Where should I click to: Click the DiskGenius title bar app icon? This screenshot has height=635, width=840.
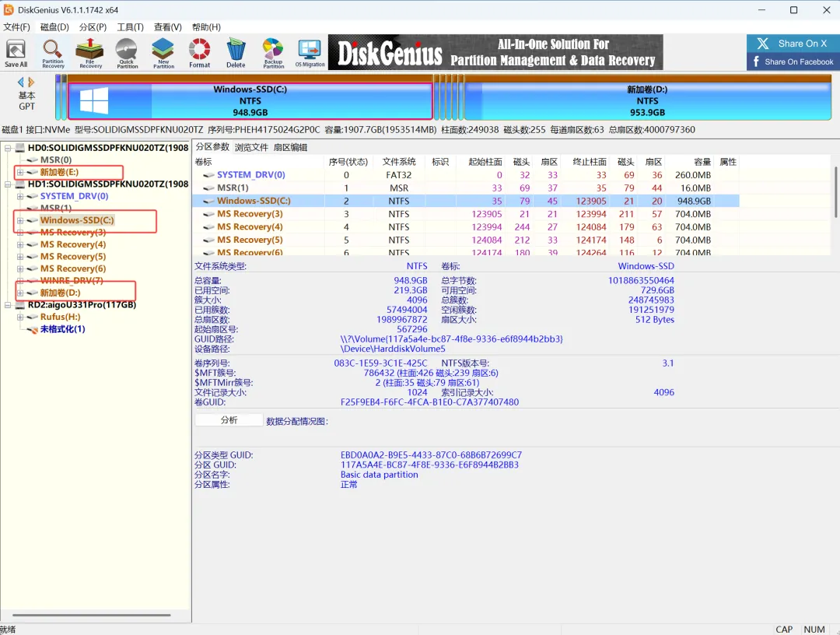9,9
